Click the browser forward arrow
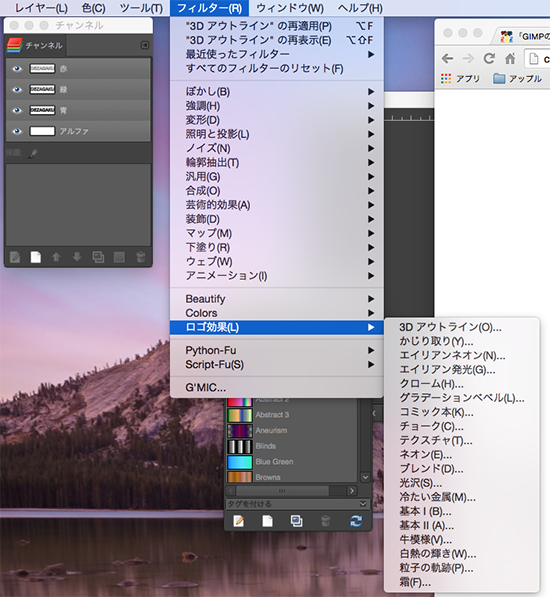Screen dimensions: 550x597 [468, 59]
